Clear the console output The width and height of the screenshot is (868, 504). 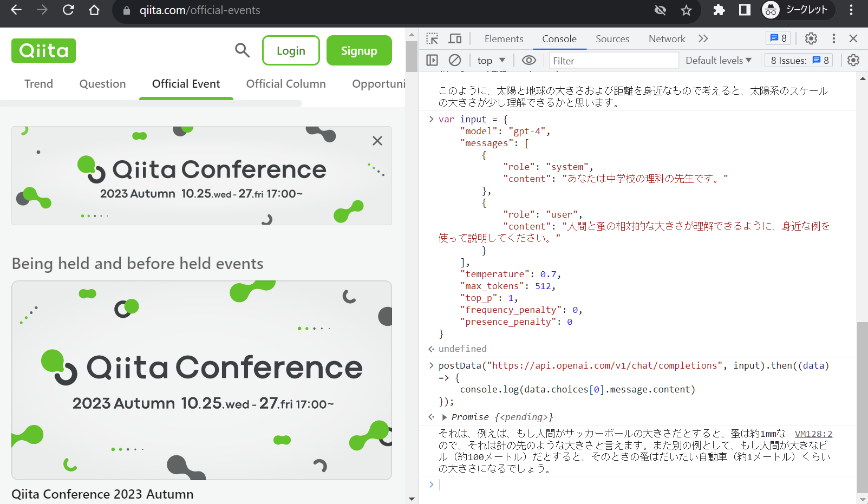pyautogui.click(x=455, y=60)
